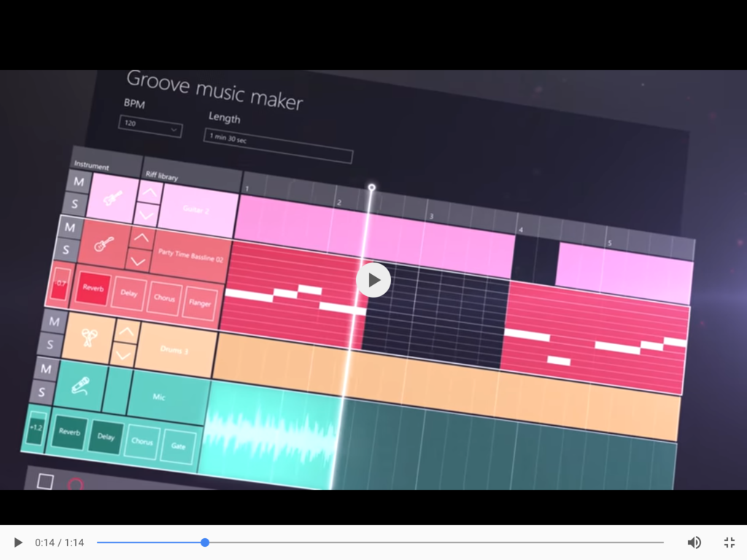The height and width of the screenshot is (560, 747).
Task: Click the large center play button overlay
Action: click(x=373, y=280)
